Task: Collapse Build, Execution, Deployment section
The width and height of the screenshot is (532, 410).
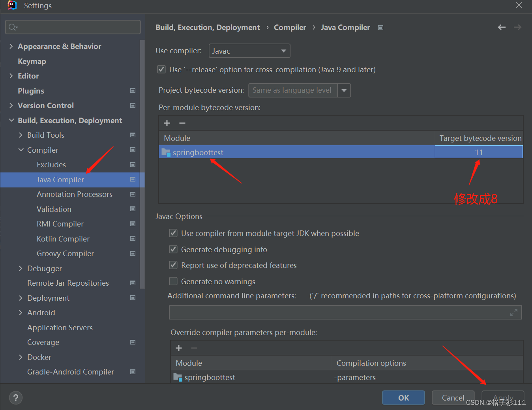Action: coord(11,120)
